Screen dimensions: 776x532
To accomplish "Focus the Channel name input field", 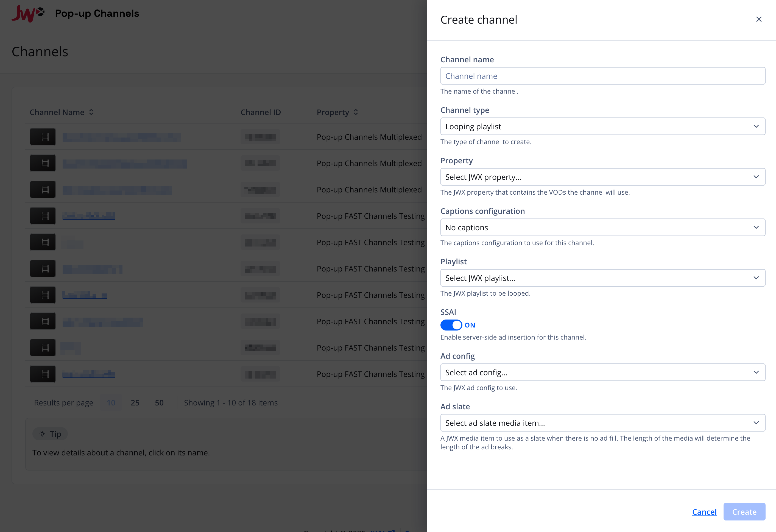I will 603,76.
